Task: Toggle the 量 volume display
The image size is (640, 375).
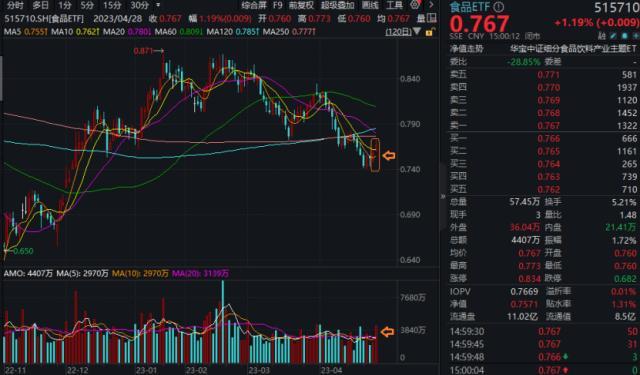Action: click(x=421, y=18)
